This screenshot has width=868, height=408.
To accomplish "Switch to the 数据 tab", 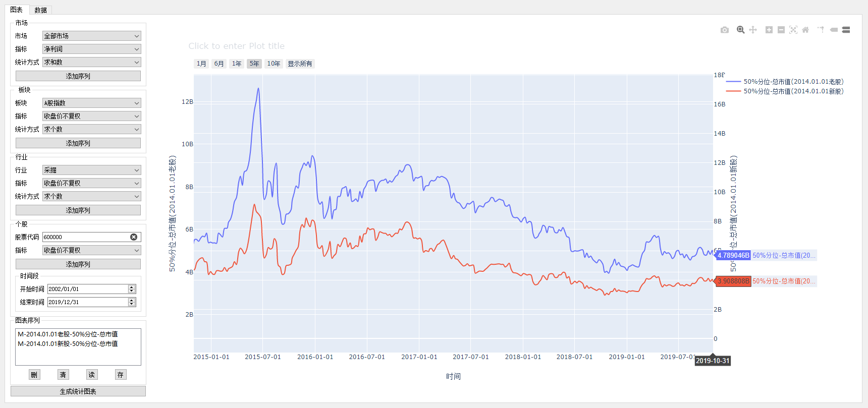I will click(41, 10).
